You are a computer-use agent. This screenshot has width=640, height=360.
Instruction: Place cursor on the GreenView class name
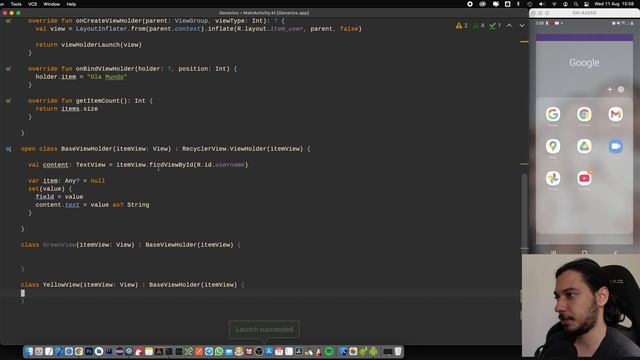click(59, 245)
